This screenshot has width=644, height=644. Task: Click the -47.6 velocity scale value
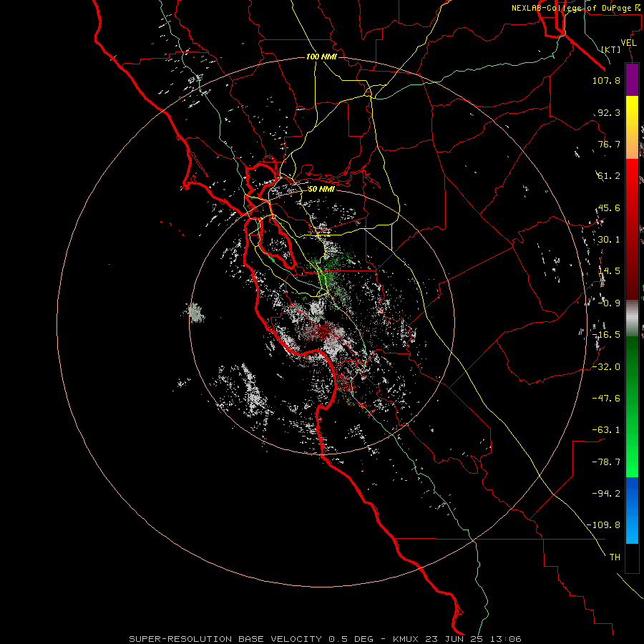click(606, 399)
